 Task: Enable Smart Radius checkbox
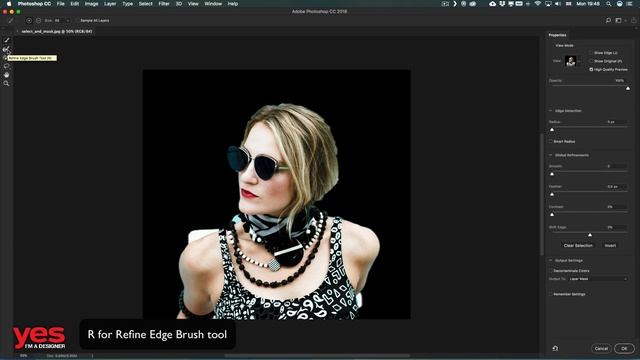(x=551, y=141)
